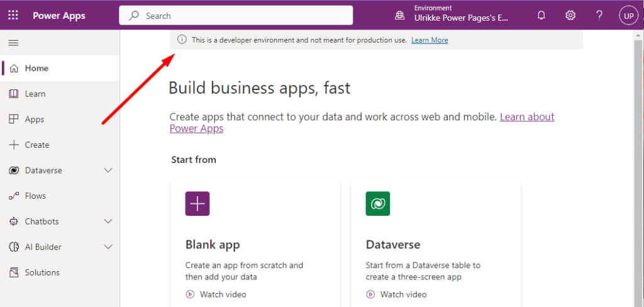The height and width of the screenshot is (307, 644).
Task: Open the Environment picker globe icon
Action: (x=399, y=16)
